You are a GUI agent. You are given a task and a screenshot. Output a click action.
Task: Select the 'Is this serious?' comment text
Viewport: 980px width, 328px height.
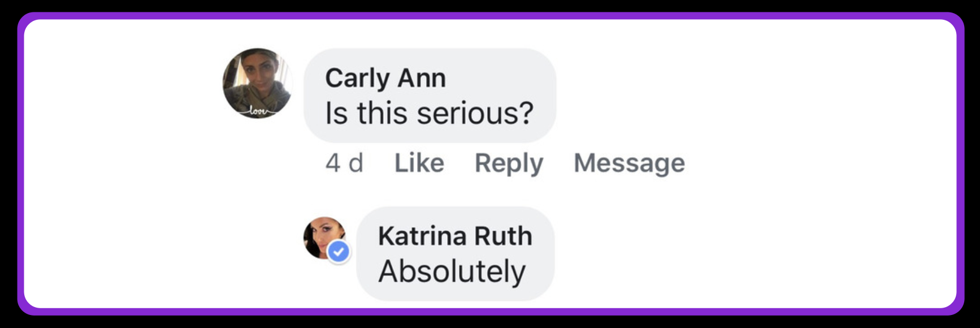429,113
